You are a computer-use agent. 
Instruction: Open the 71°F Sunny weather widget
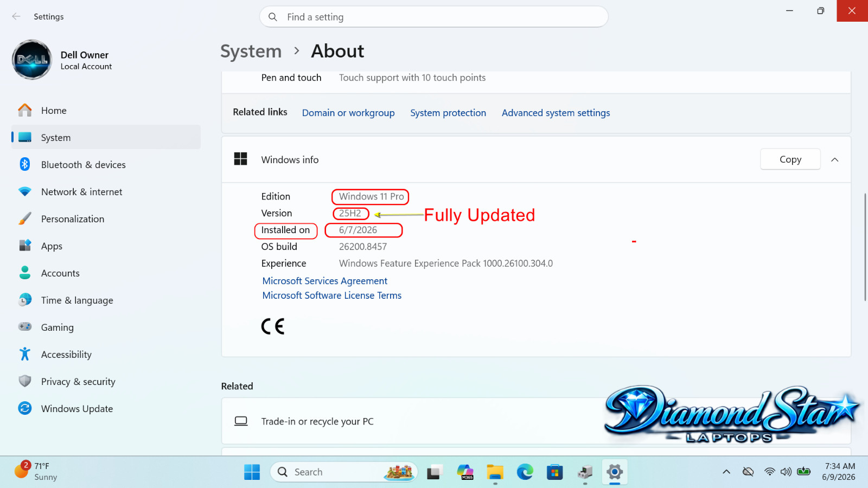pyautogui.click(x=36, y=472)
